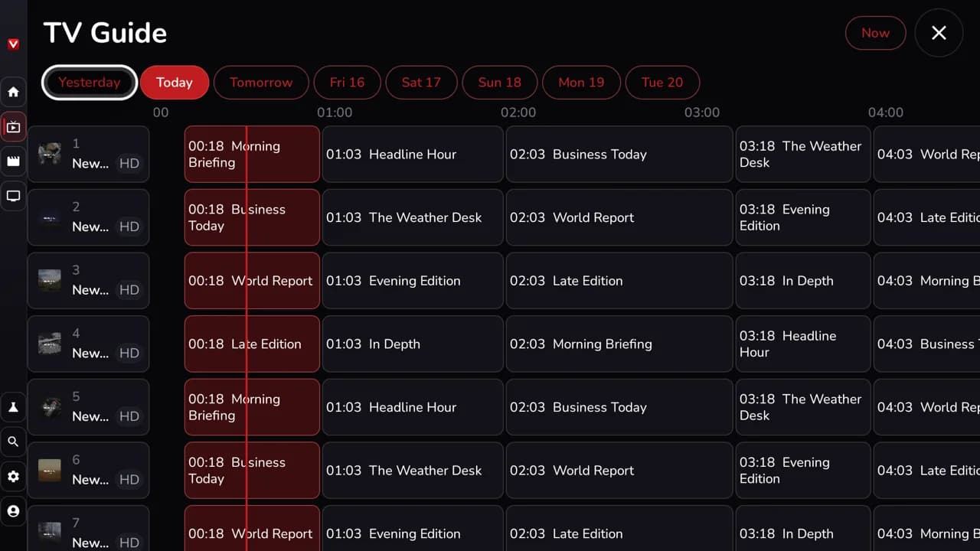
Task: Open 00:18 Morning Briefing on channel 1
Action: 252,154
